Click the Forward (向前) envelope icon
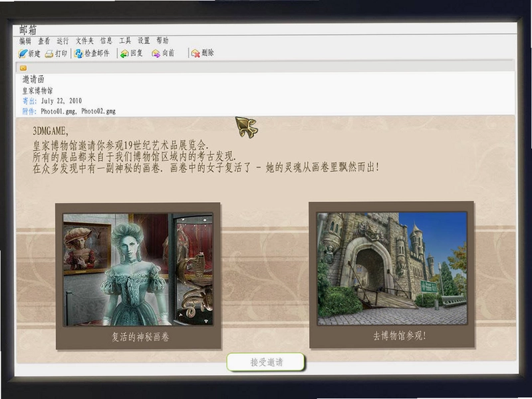Screen dimensions: 532x399 click(x=156, y=54)
